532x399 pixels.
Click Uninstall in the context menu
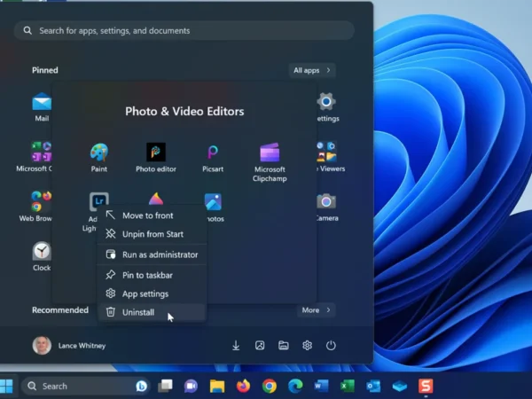pyautogui.click(x=152, y=312)
